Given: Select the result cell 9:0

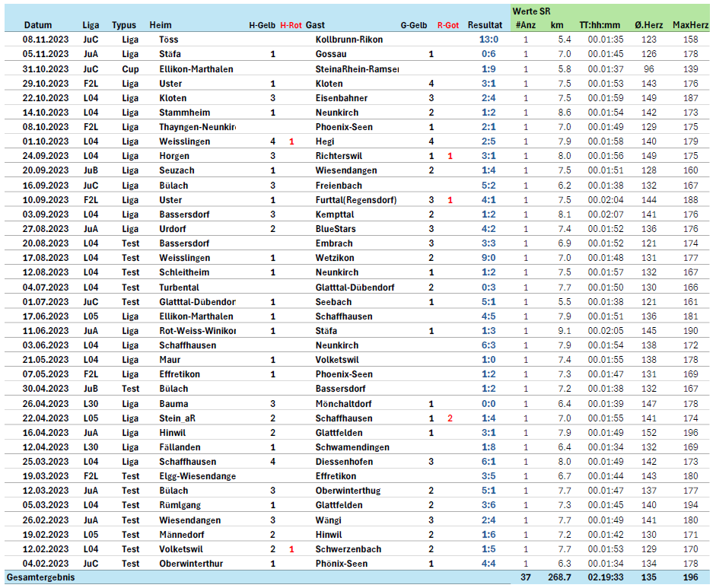Looking at the screenshot, I should point(488,258).
